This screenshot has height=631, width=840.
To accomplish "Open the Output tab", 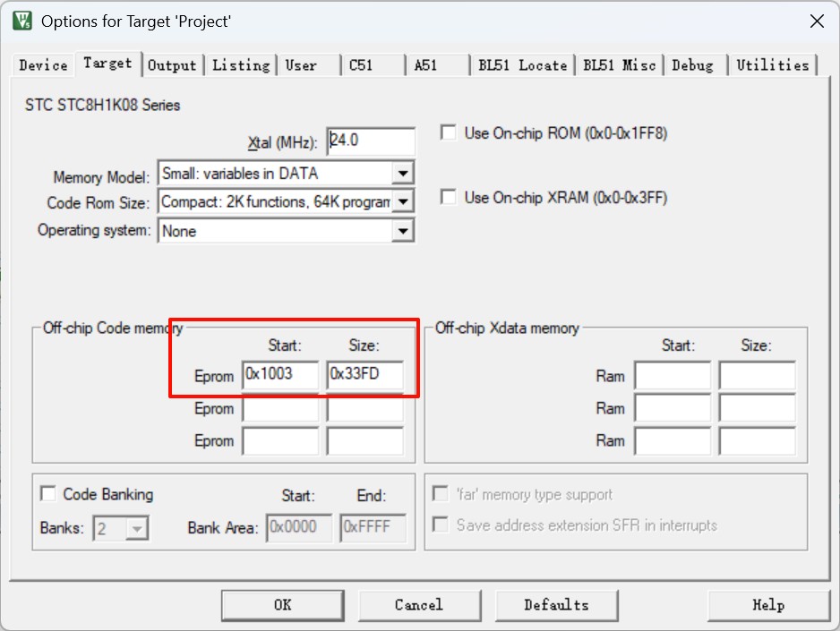I will tap(171, 65).
